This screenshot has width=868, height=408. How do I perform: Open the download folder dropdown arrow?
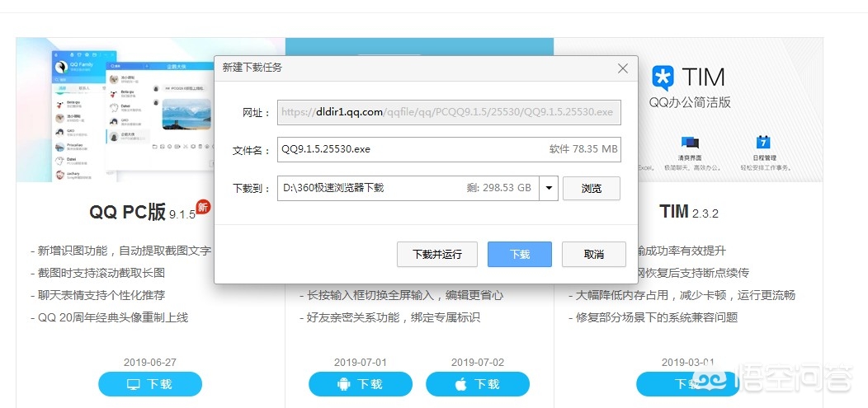tap(549, 188)
